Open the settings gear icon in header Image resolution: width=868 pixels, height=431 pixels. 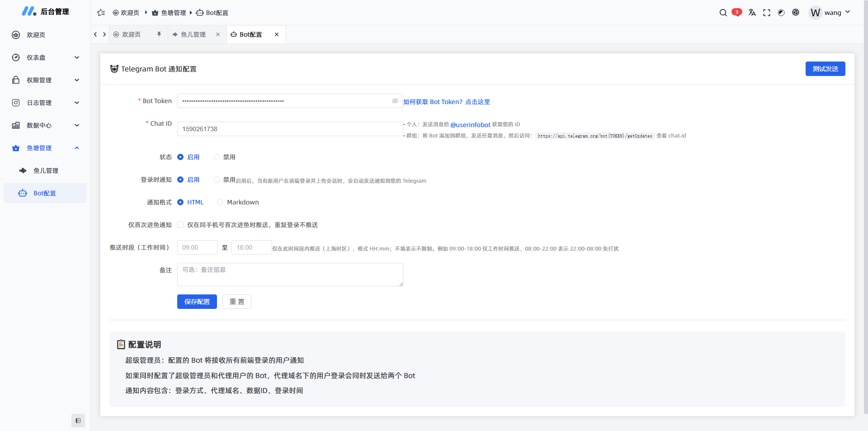pyautogui.click(x=796, y=13)
